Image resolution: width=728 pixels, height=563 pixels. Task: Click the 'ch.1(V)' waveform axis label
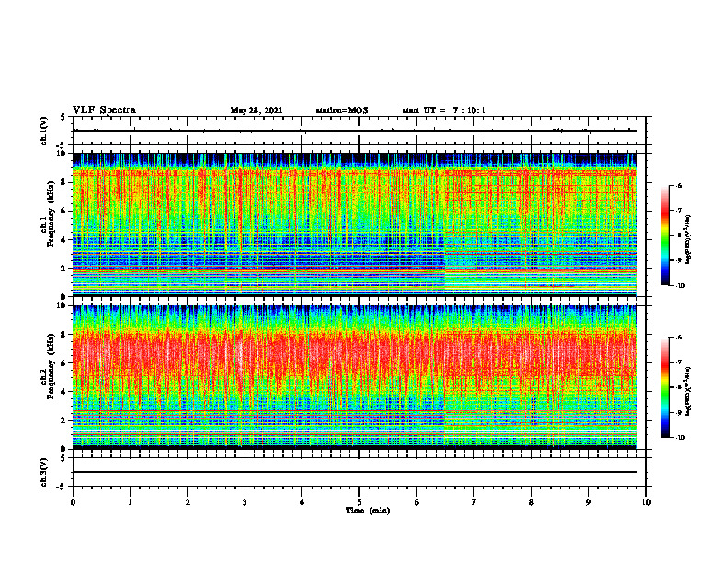(x=44, y=131)
